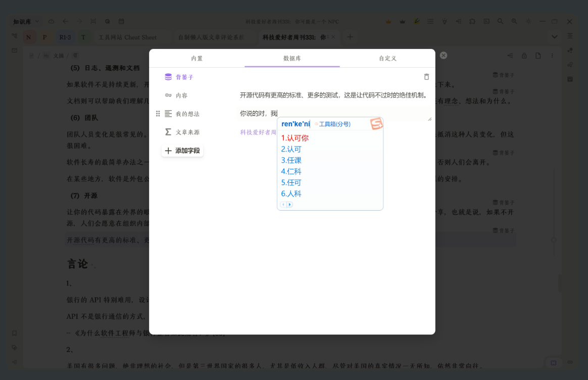Click the outline icon at right dock top

coord(570,36)
